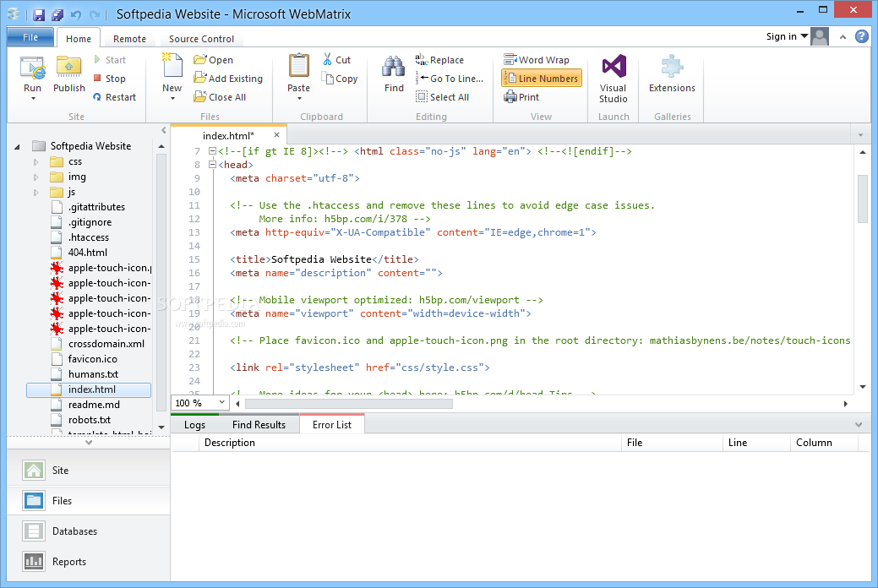This screenshot has height=588, width=878.
Task: Click the Undo arrow in the title bar
Action: coord(76,14)
